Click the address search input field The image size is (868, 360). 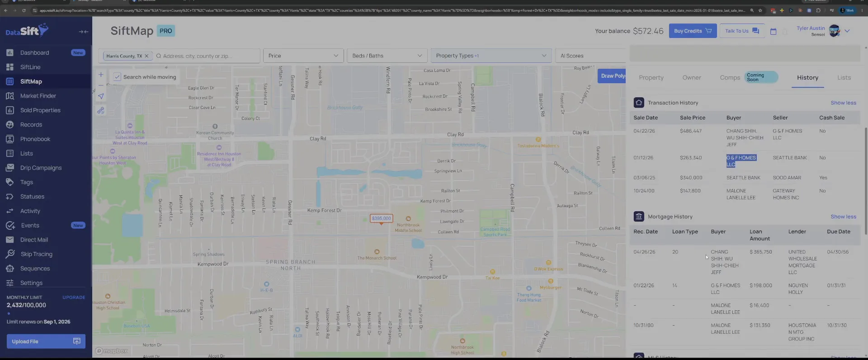click(208, 56)
